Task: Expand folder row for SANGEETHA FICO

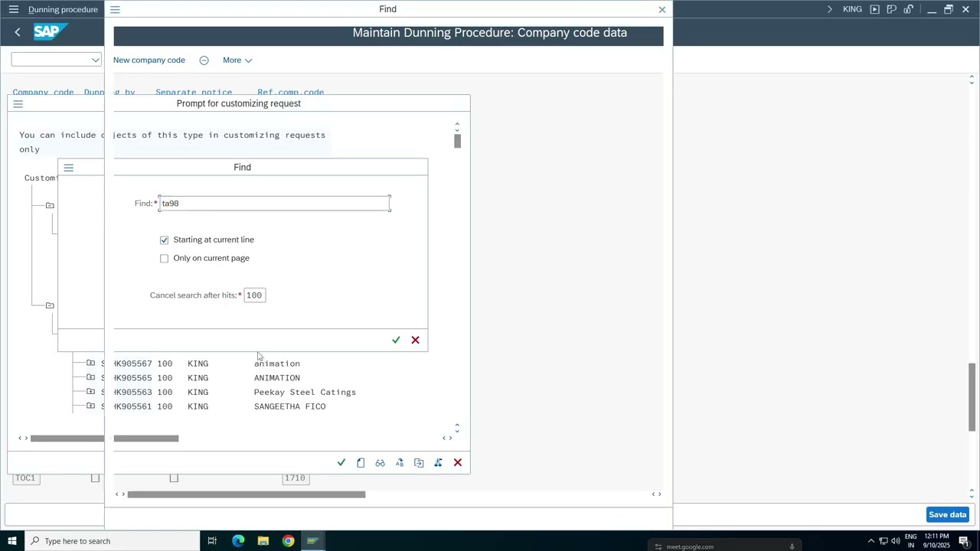Action: pyautogui.click(x=90, y=406)
